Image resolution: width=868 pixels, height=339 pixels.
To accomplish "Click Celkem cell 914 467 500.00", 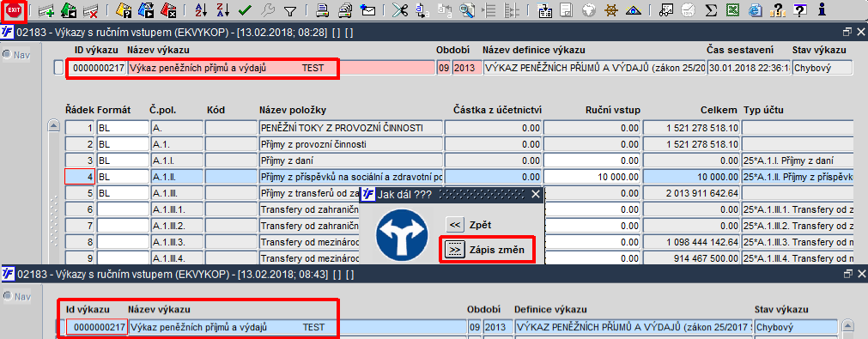I will [x=691, y=258].
